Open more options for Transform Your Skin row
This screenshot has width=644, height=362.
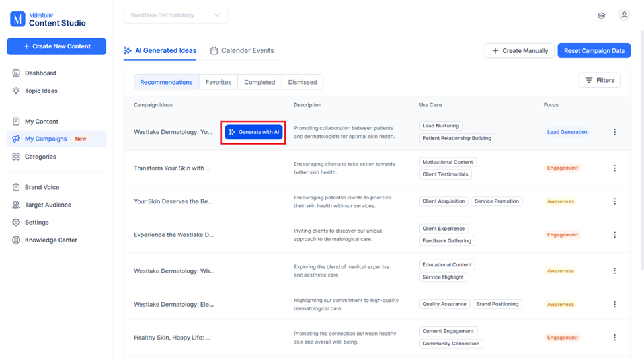(614, 168)
